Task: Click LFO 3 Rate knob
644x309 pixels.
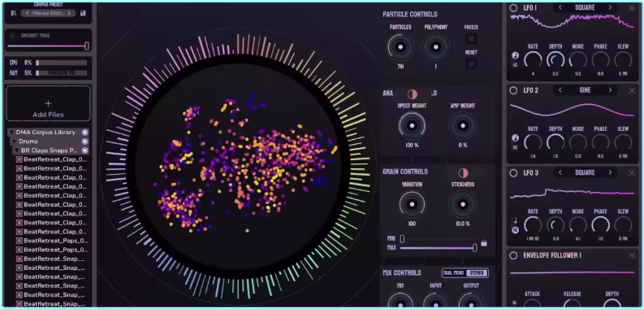Action: (533, 225)
